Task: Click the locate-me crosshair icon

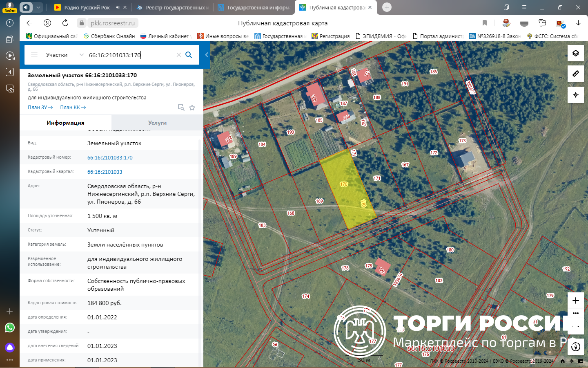Action: point(575,95)
